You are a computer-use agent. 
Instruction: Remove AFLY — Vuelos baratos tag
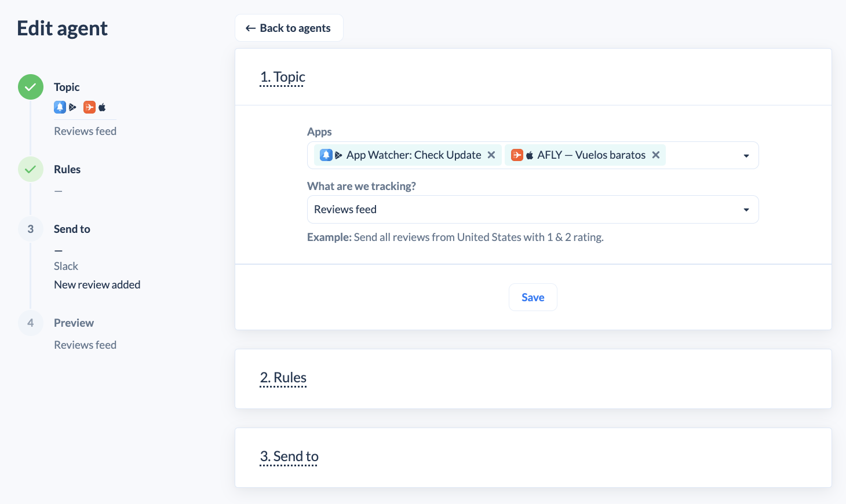coord(656,155)
